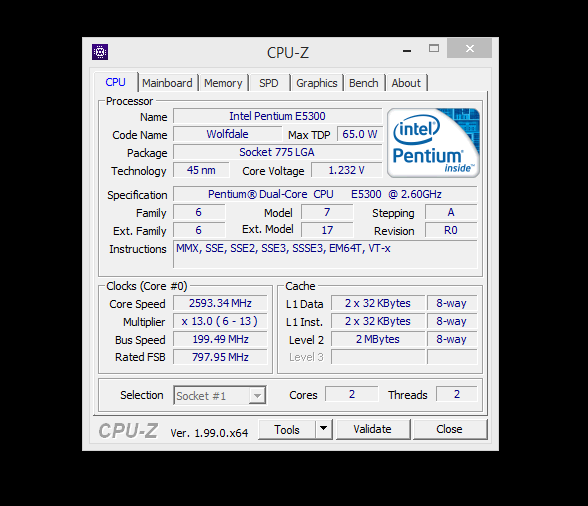This screenshot has width=588, height=506.
Task: Switch to the Mainboard tab
Action: (167, 83)
